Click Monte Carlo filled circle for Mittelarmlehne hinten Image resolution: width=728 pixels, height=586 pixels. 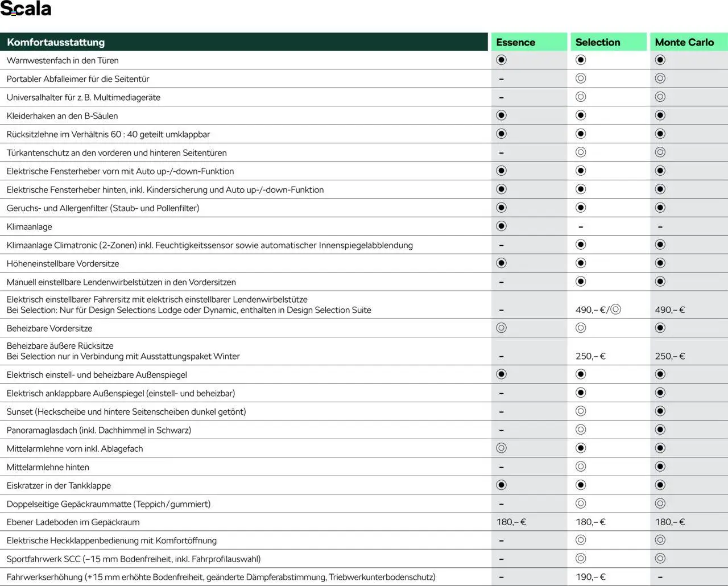coord(660,467)
